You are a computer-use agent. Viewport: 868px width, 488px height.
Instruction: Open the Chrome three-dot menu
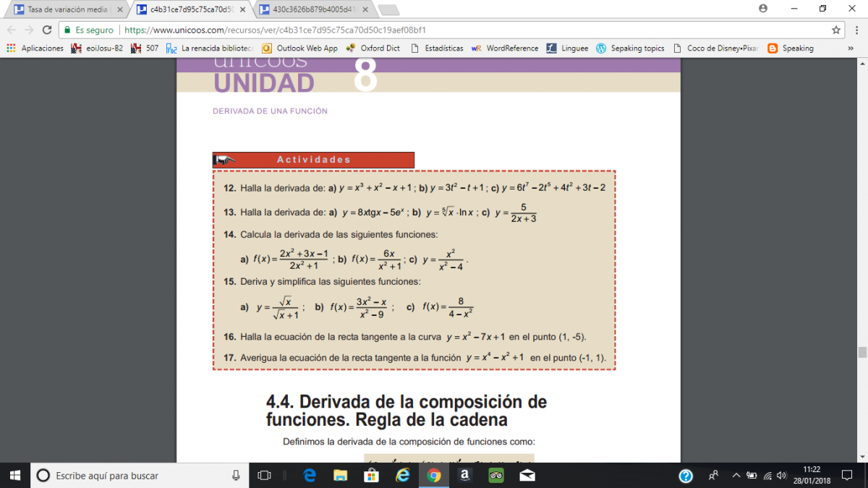tap(855, 30)
